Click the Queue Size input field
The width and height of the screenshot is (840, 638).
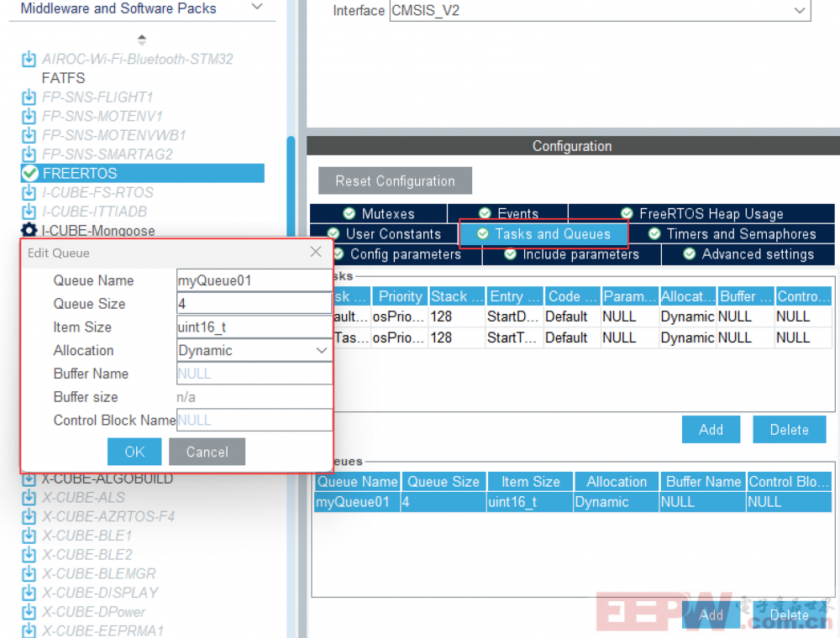coord(255,304)
